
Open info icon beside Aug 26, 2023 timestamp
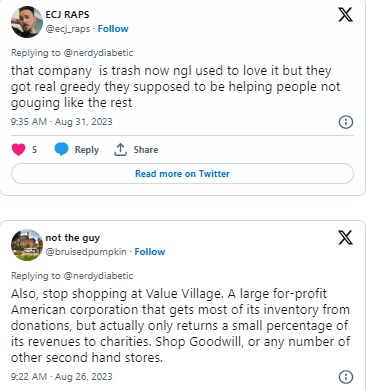click(x=346, y=377)
